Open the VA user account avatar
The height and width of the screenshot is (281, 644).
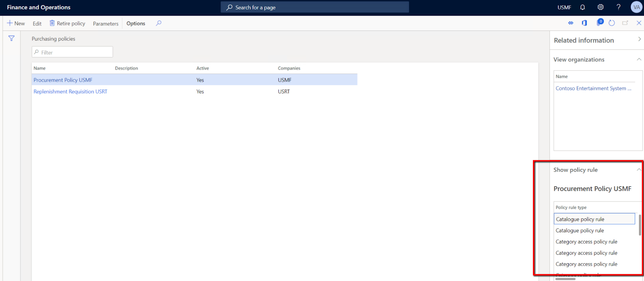[x=636, y=7]
